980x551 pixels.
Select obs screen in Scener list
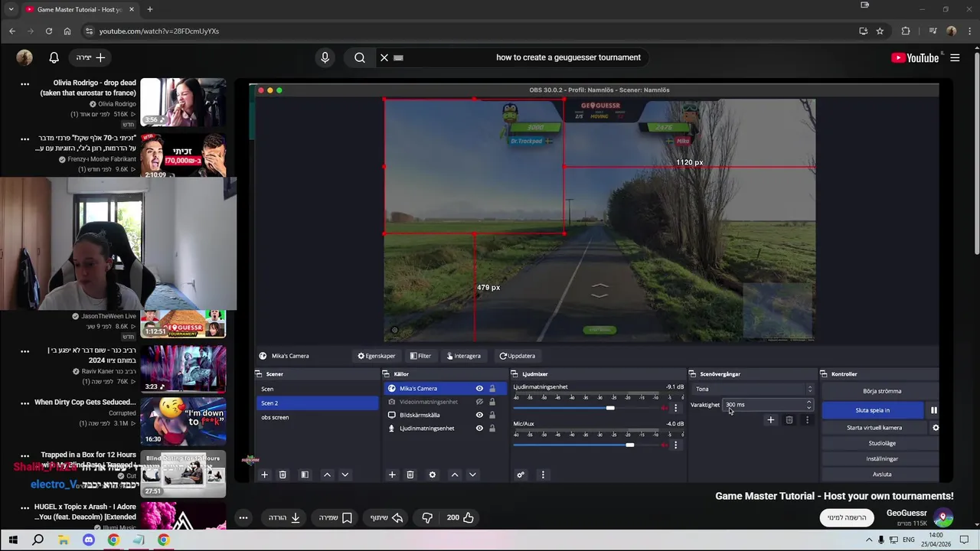coord(316,417)
